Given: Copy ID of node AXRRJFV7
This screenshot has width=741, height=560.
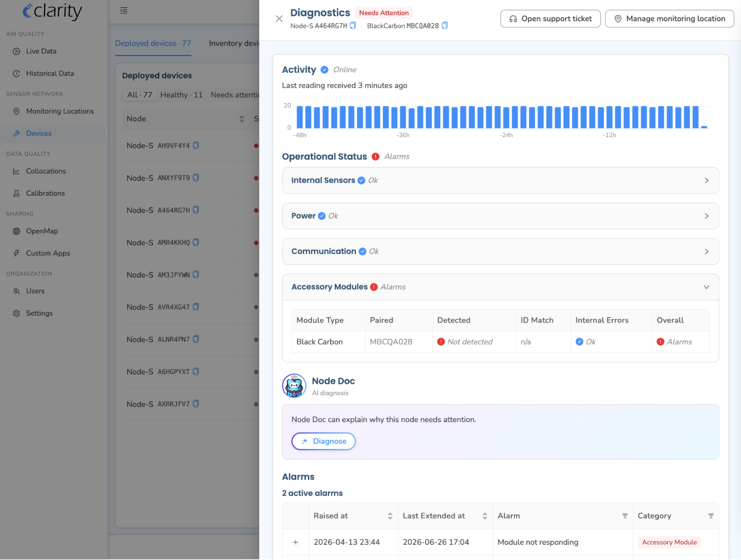Looking at the screenshot, I should coord(196,404).
